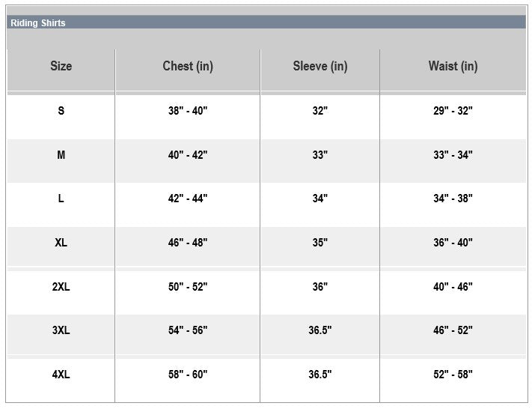The image size is (532, 409).
Task: Click the 3XL size row label
Action: [61, 330]
